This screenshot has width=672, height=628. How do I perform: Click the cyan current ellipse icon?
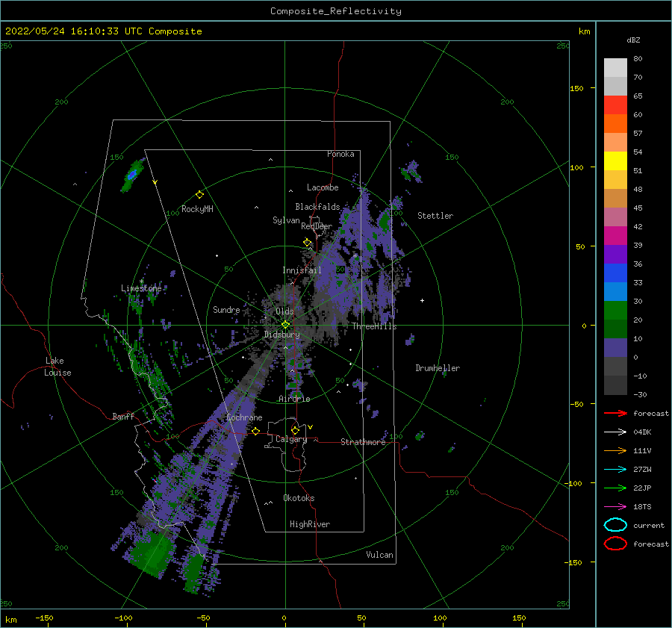[x=615, y=525]
